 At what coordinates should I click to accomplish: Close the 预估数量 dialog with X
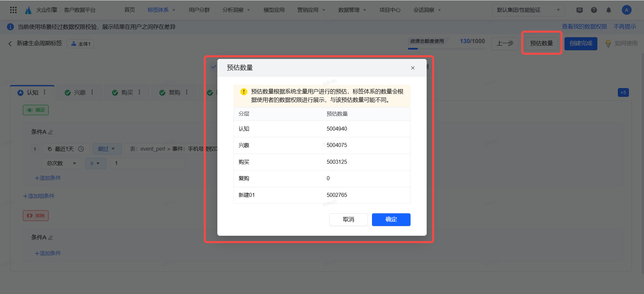point(413,68)
